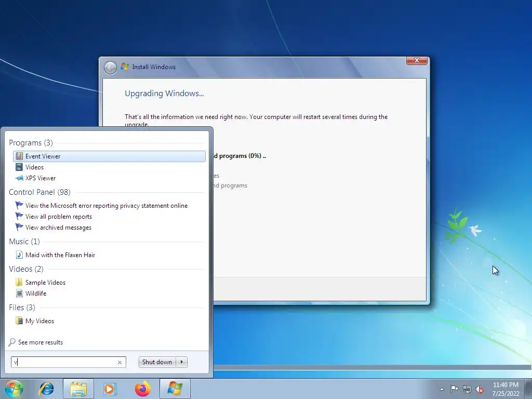This screenshot has width=532, height=399.
Task: Switch to Install Windows taskbar button
Action: coord(175,389)
